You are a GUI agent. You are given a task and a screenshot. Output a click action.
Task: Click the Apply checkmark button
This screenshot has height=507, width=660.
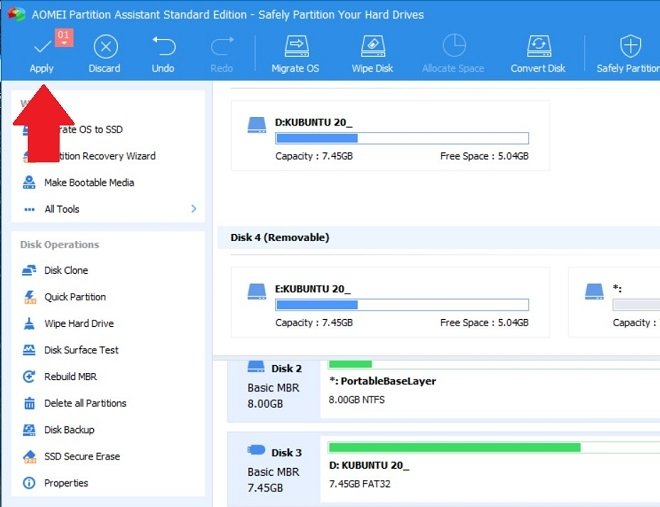tap(42, 54)
